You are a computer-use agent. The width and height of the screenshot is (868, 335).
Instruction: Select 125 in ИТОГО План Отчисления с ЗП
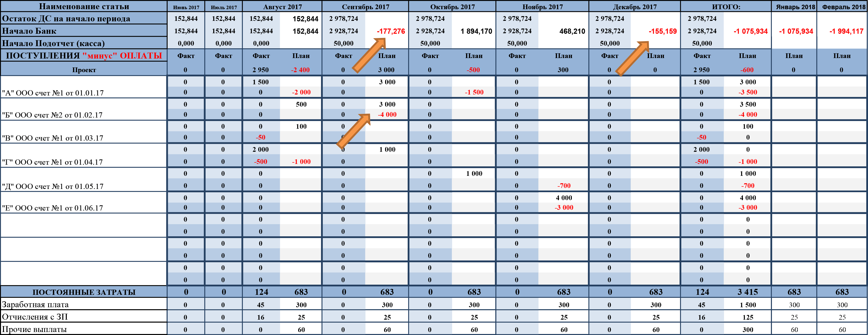pyautogui.click(x=748, y=317)
